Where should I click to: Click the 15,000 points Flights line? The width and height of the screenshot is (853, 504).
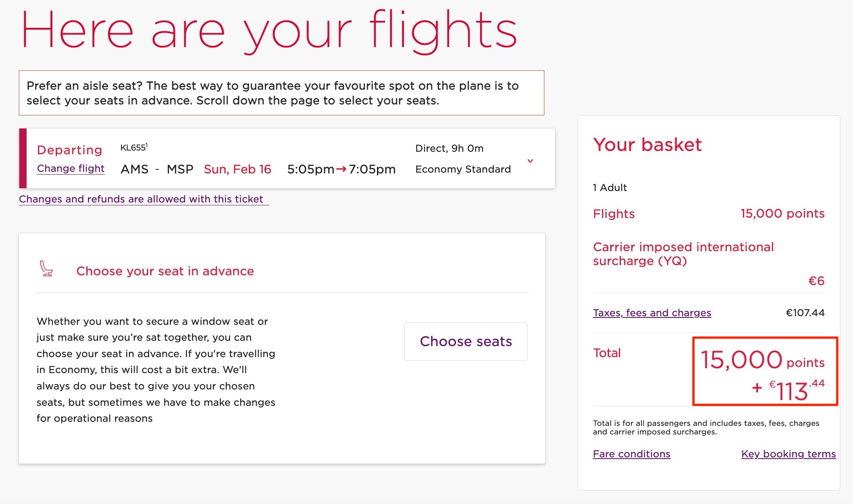[782, 214]
